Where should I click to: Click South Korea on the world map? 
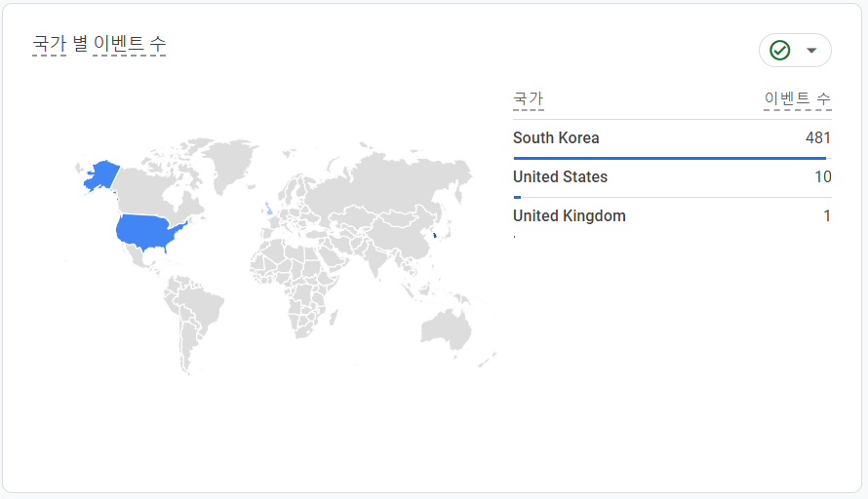click(435, 235)
